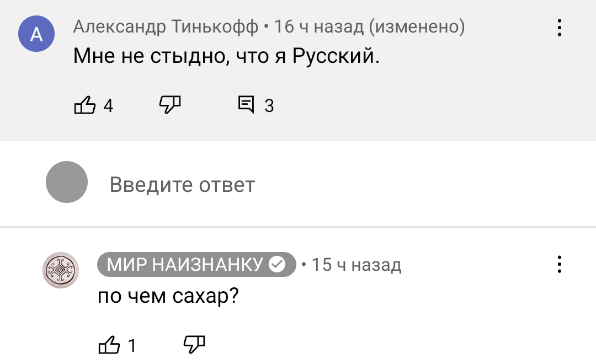Click the "Введите ответ" reply field

pos(182,184)
